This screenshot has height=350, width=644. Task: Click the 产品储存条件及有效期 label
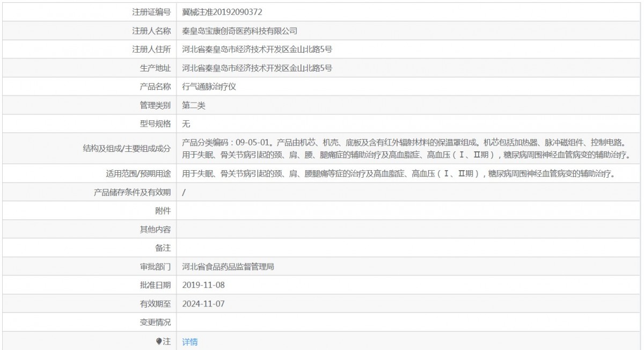point(133,192)
